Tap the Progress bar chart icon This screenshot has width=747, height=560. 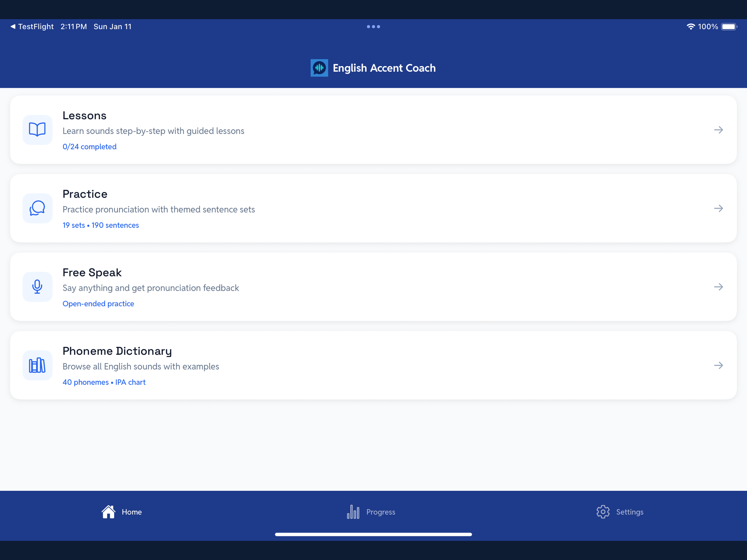(x=353, y=512)
